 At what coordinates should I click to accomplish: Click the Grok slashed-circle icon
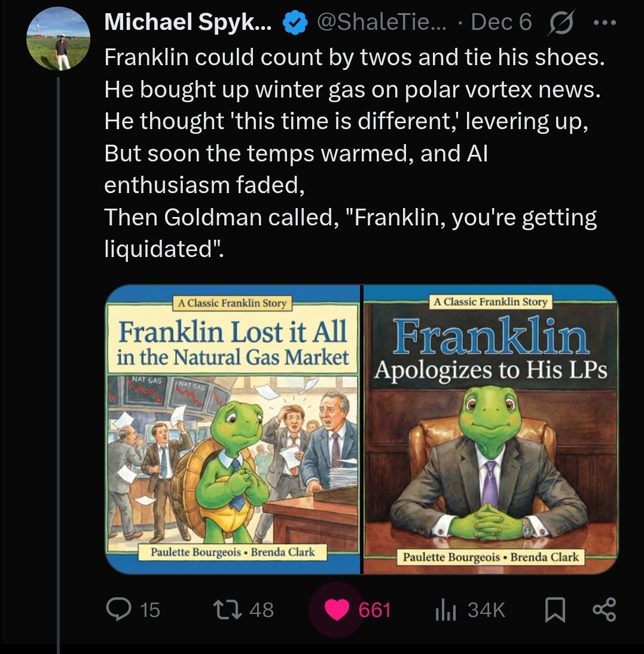[560, 23]
